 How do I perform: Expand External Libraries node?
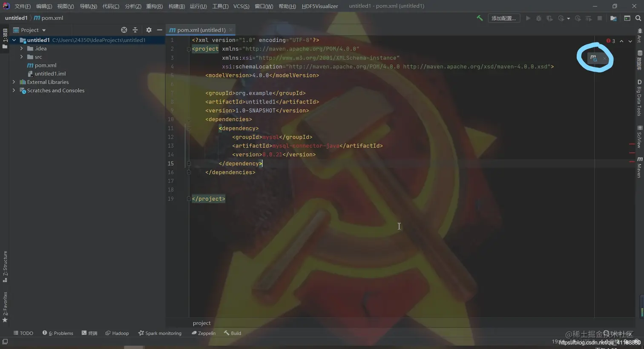[x=14, y=82]
